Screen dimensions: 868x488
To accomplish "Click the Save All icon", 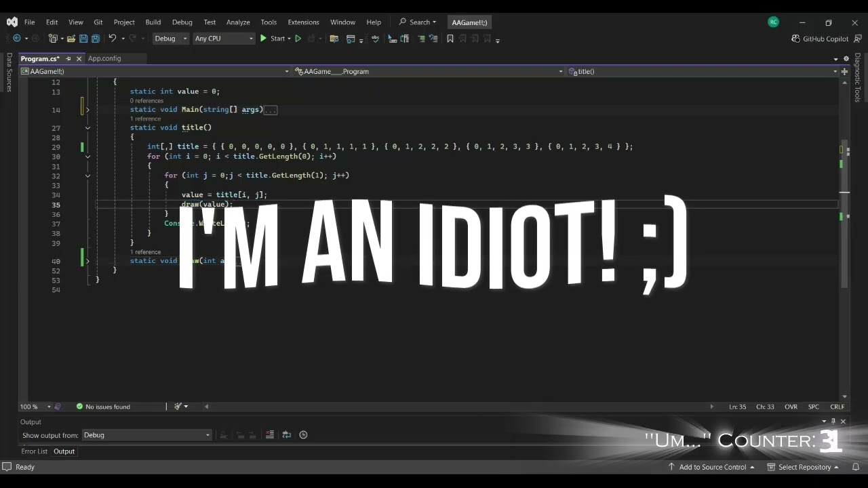I will point(96,39).
